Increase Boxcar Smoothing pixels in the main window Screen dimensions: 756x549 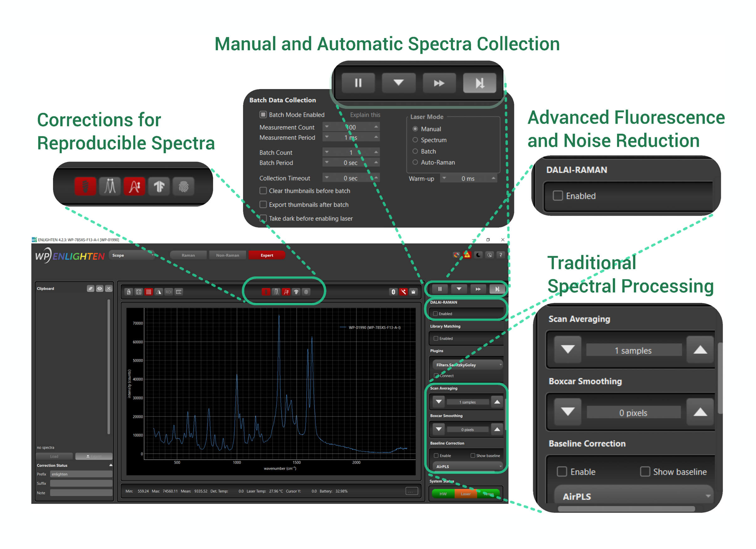497,430
